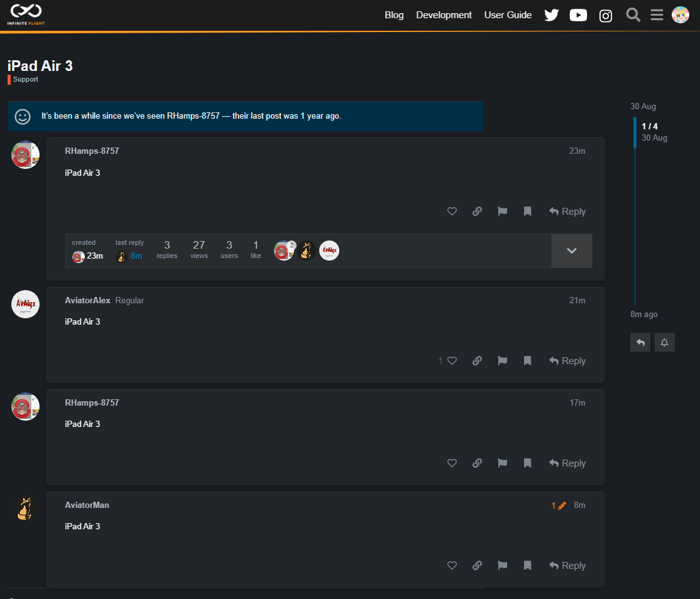Click the reply arrow button under the timeline
Viewport: 700px width, 599px height.
pos(640,342)
